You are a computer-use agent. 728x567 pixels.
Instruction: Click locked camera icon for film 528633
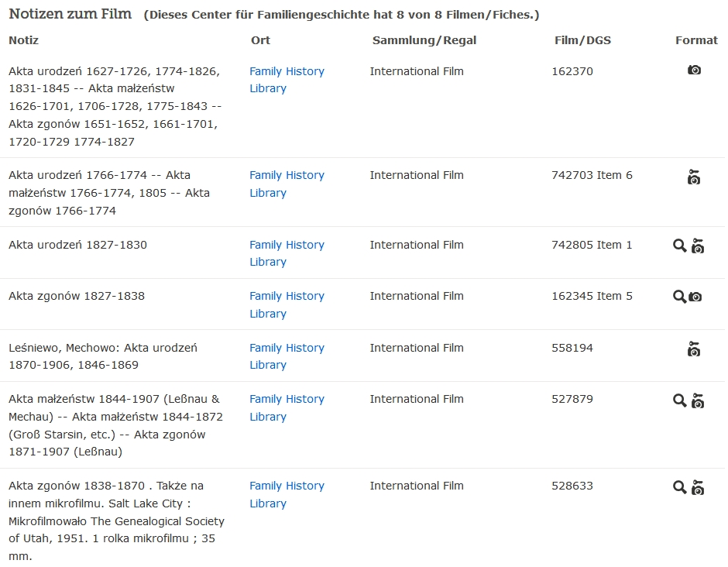tap(698, 487)
